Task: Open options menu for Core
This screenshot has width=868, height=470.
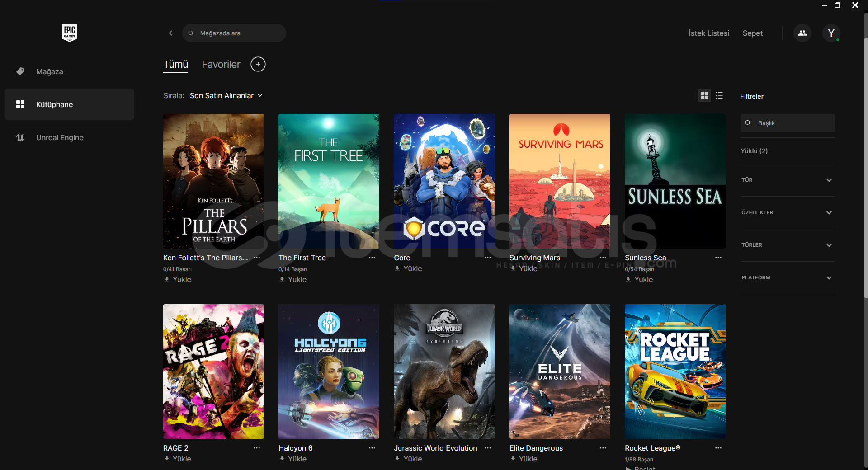Action: [488, 258]
